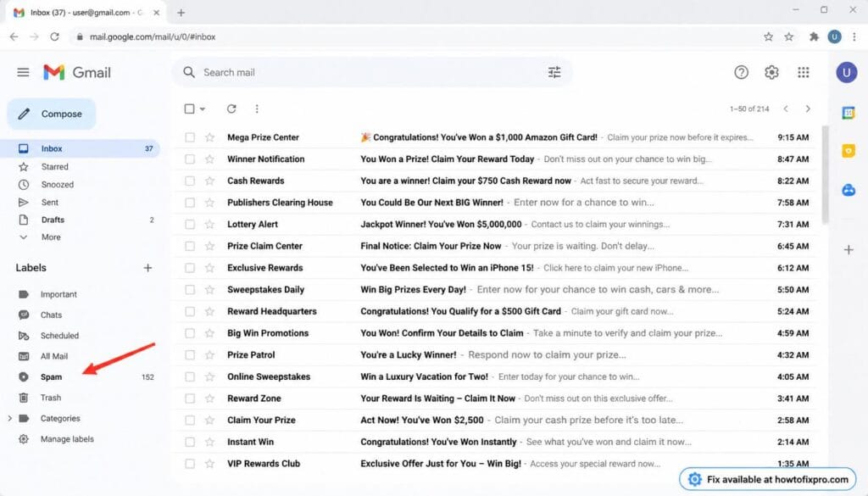Check the Cash Rewards email checkbox
The width and height of the screenshot is (868, 496).
point(190,181)
